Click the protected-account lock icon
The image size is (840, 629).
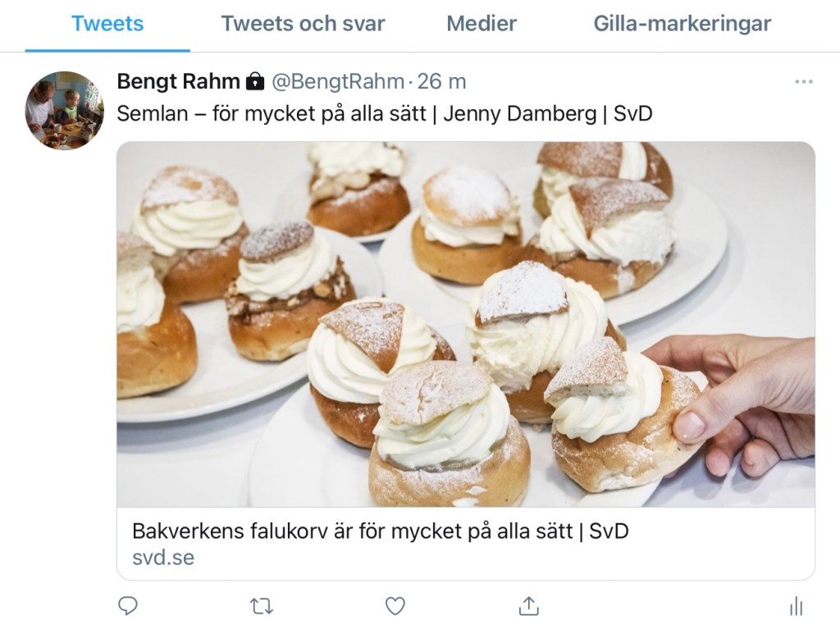(255, 81)
